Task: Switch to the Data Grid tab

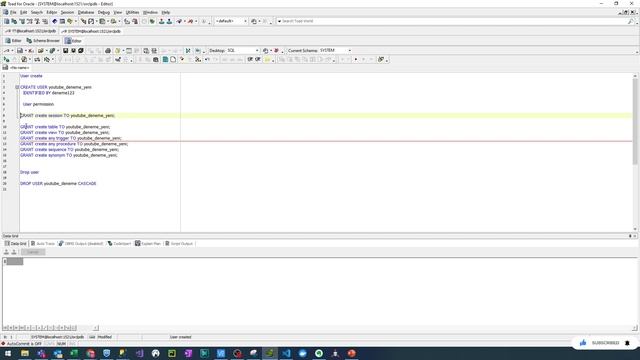Action: click(16, 244)
